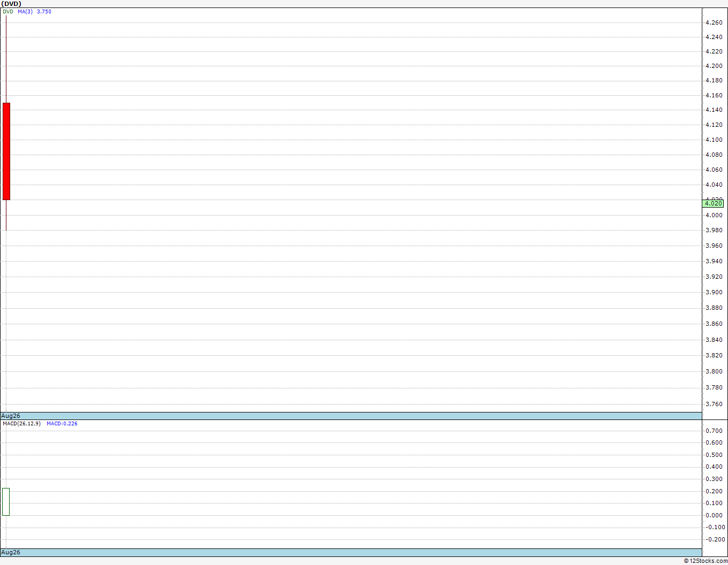Click the (DVD) chart title

pos(11,4)
